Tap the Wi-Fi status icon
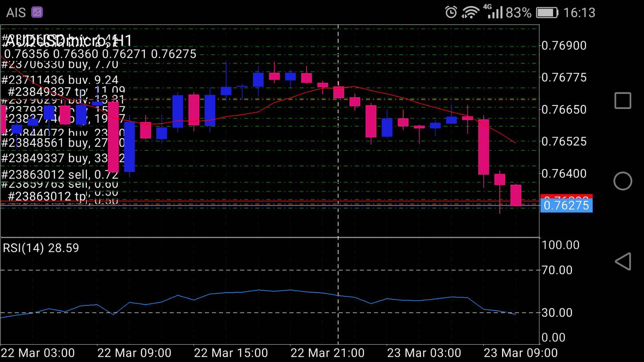The width and height of the screenshot is (644, 362). 470,12
